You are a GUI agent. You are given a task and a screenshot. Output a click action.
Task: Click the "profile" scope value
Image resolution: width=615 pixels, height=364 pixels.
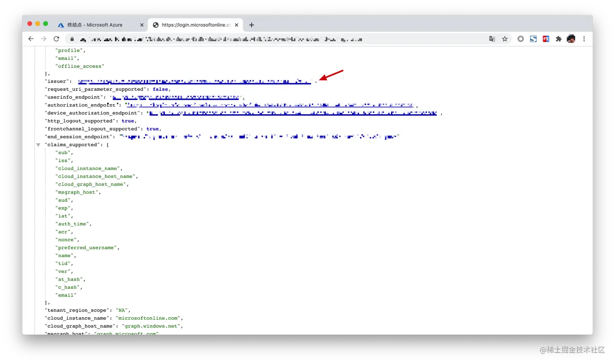tap(69, 50)
